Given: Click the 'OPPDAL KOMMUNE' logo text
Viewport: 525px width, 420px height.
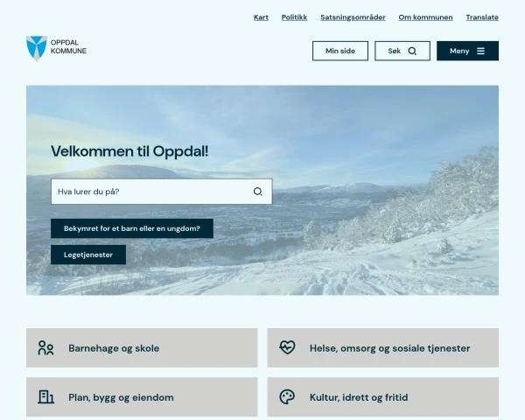Looking at the screenshot, I should click(x=68, y=46).
